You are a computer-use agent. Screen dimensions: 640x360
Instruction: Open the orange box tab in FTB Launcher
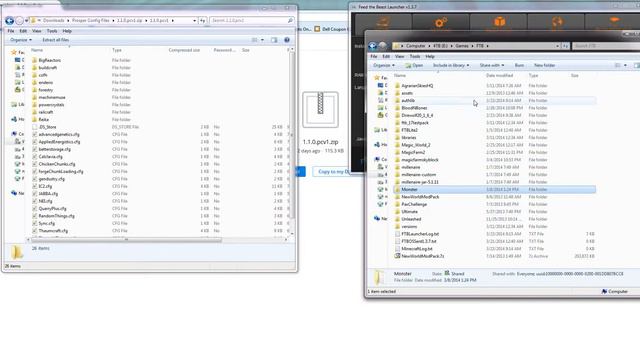(x=499, y=22)
